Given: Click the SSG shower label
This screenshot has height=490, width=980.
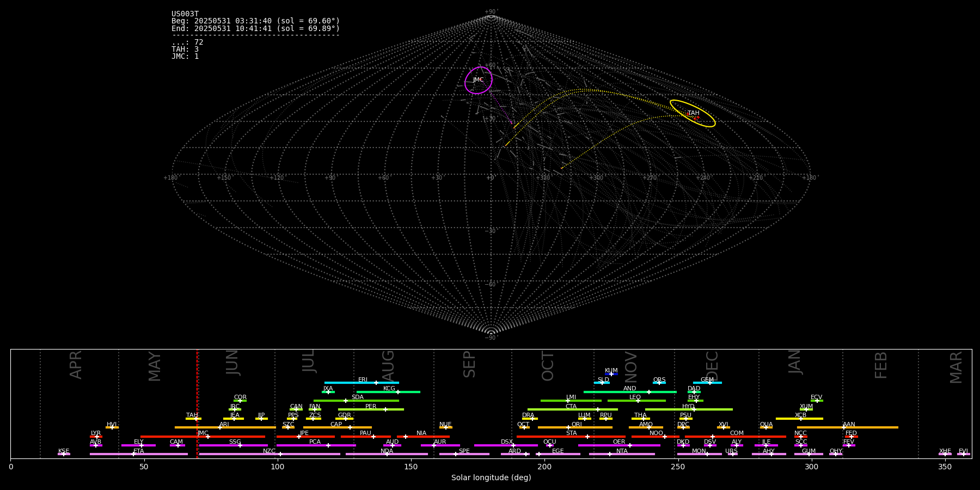Looking at the screenshot, I should (x=235, y=442).
